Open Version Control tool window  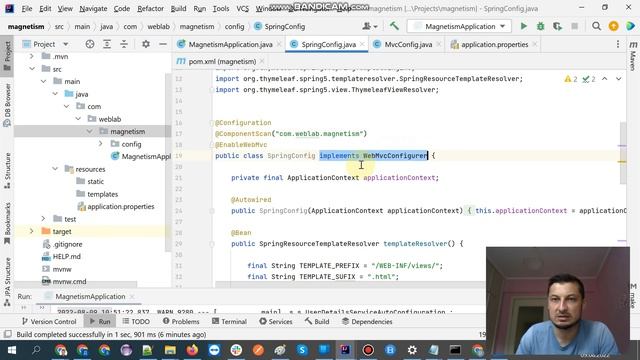[x=49, y=322]
